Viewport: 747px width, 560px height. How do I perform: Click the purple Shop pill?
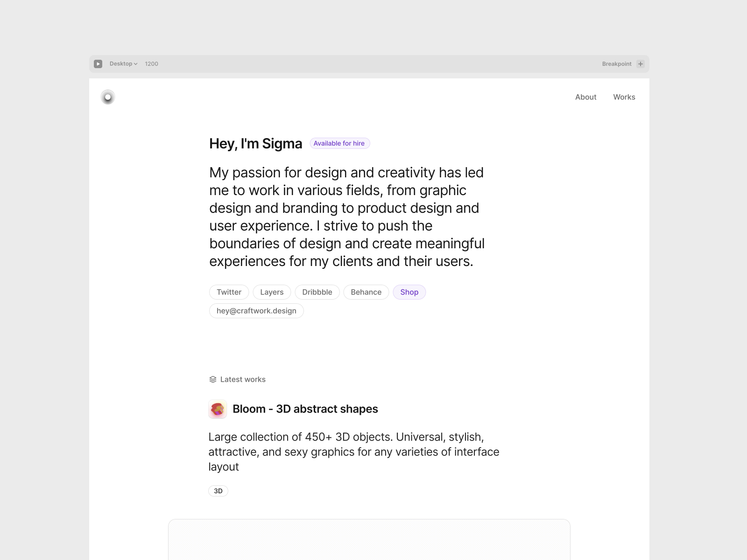click(409, 292)
